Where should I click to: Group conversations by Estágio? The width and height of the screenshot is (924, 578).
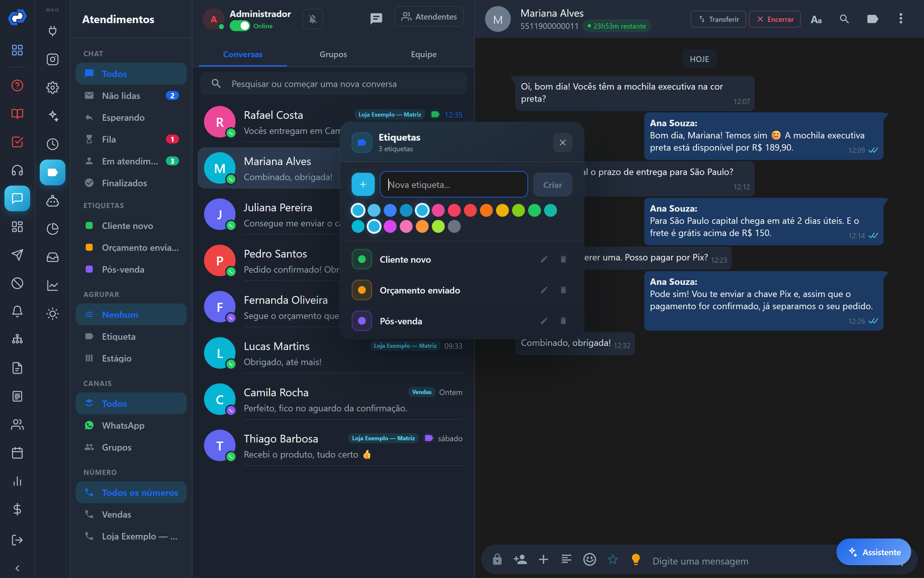coord(131,358)
